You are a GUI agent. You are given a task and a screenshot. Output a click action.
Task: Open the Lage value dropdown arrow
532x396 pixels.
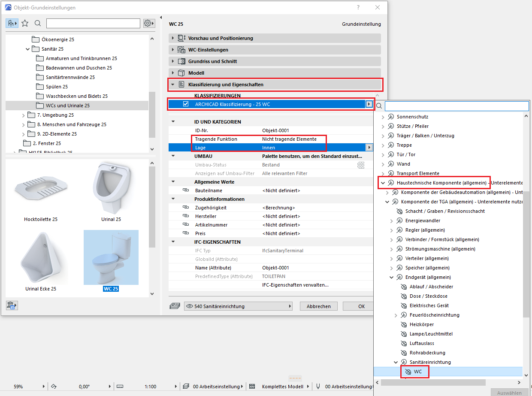(x=369, y=148)
